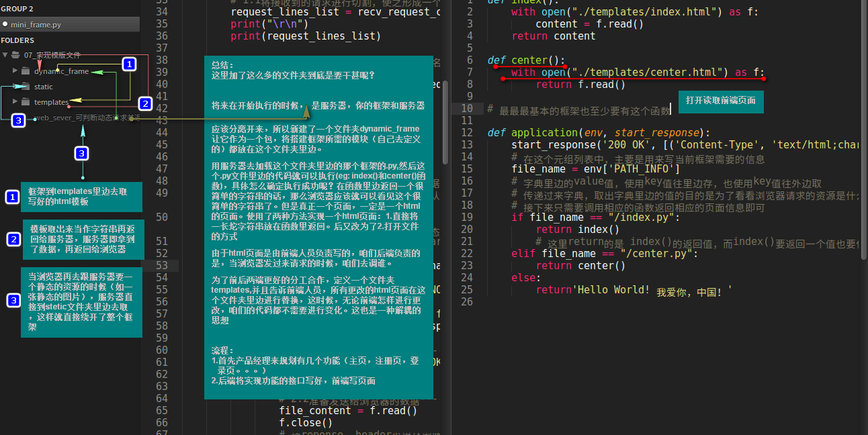
Task: Click 'elif file_name == "/center.py":' line
Action: [x=605, y=254]
